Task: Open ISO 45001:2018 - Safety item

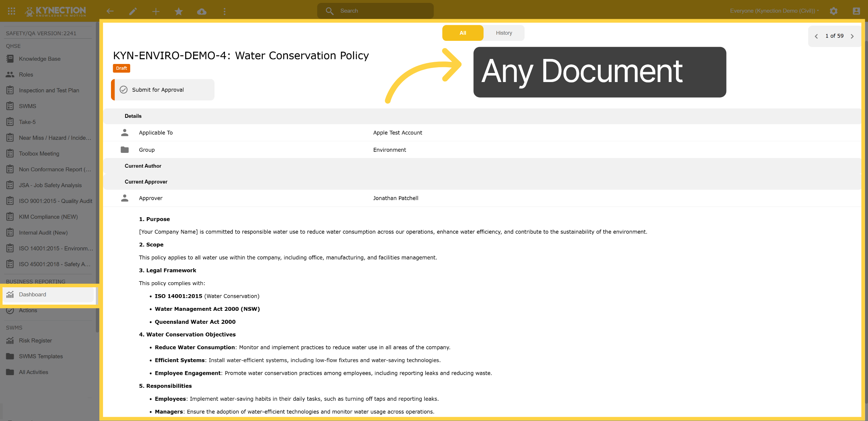Action: coord(49,264)
